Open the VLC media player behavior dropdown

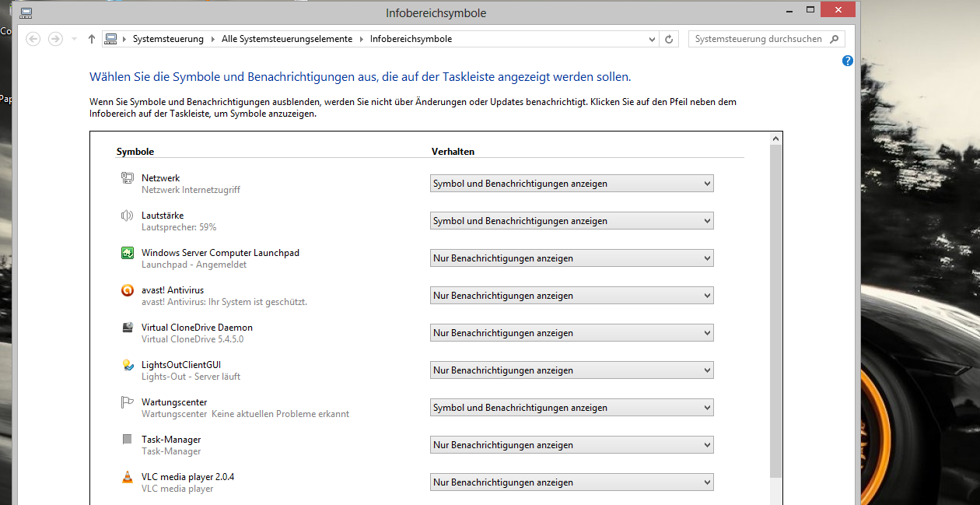572,482
